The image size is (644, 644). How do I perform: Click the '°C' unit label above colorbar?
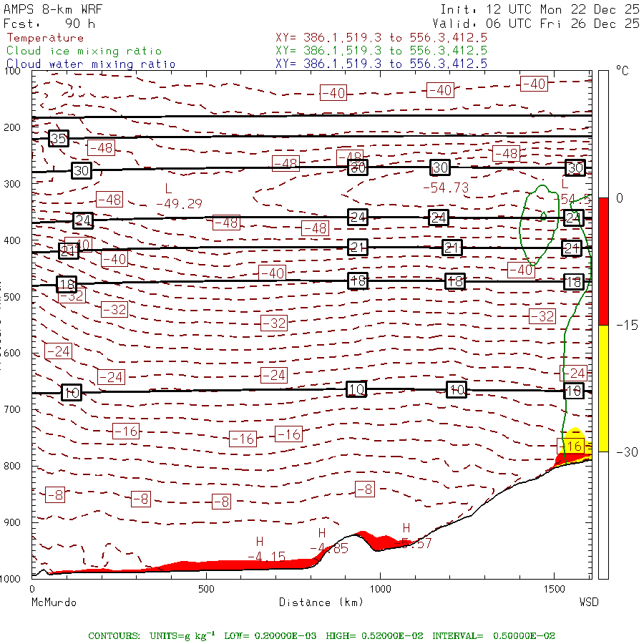click(623, 71)
